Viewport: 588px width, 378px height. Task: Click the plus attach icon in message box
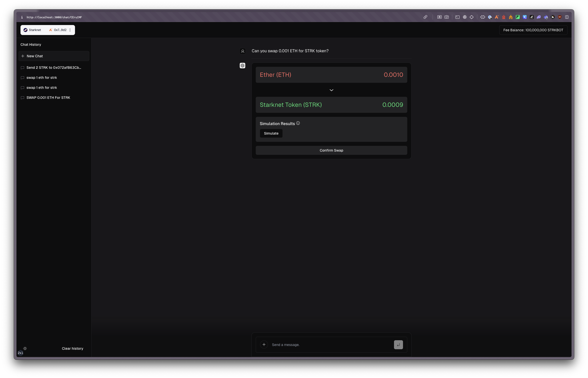[x=264, y=344]
